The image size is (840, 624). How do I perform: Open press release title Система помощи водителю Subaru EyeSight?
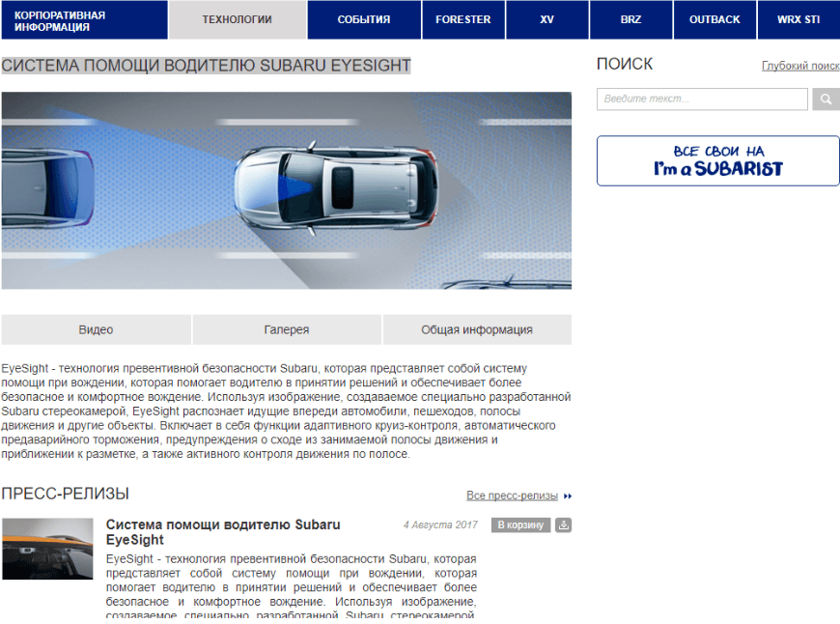(x=223, y=532)
